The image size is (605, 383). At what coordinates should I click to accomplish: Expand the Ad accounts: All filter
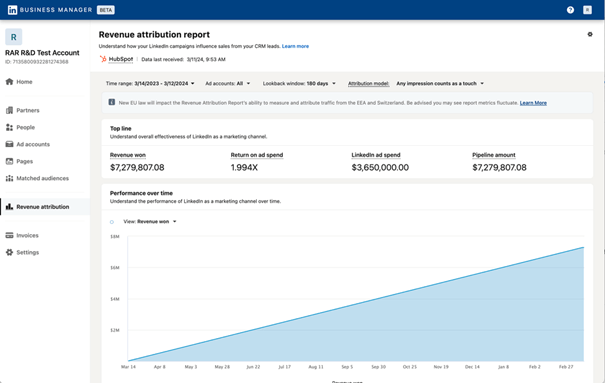228,83
